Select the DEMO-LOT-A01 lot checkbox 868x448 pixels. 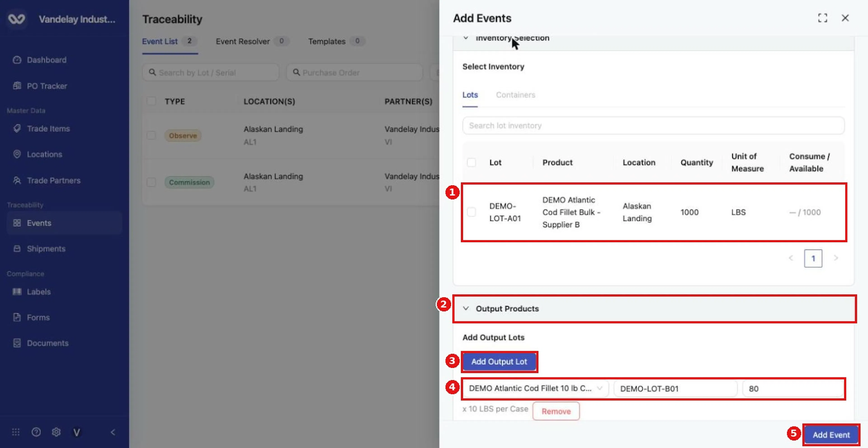coord(471,212)
